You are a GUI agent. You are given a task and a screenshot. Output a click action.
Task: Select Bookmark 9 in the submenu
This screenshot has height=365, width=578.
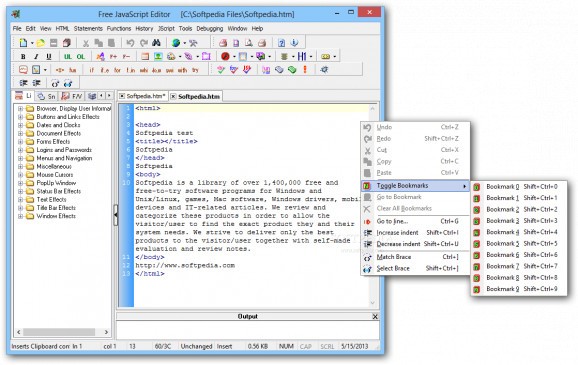coord(519,289)
